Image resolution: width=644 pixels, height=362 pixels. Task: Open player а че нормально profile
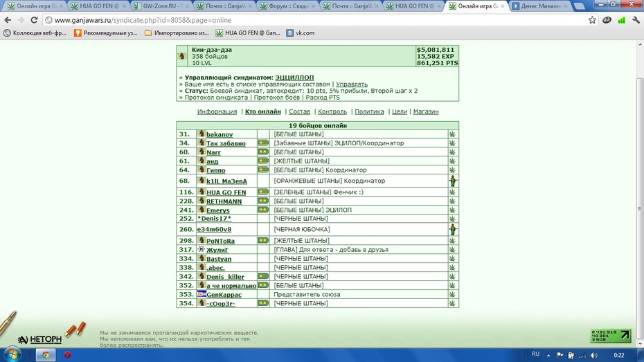(x=231, y=286)
